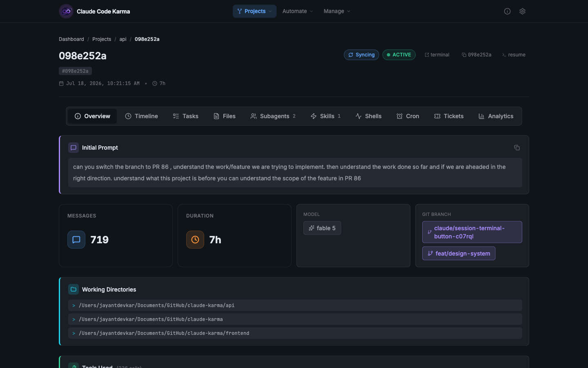Switch to the Subagents tab
This screenshot has height=368, width=588.
click(x=273, y=116)
